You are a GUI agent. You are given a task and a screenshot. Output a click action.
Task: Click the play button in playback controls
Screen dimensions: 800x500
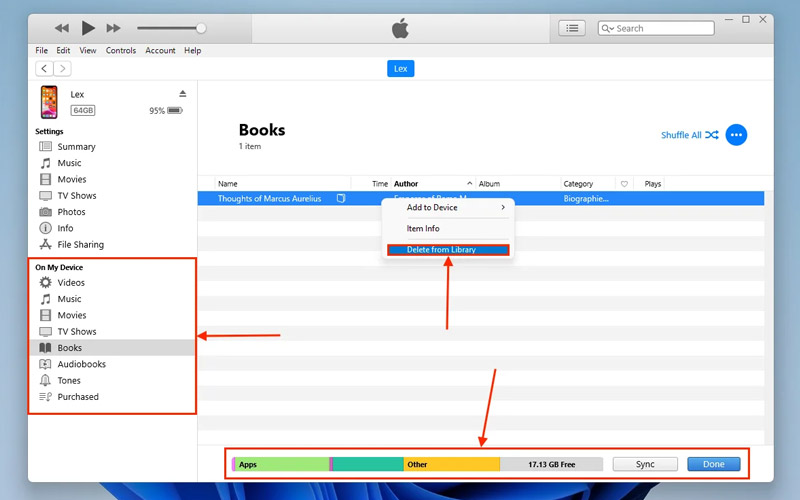click(88, 28)
